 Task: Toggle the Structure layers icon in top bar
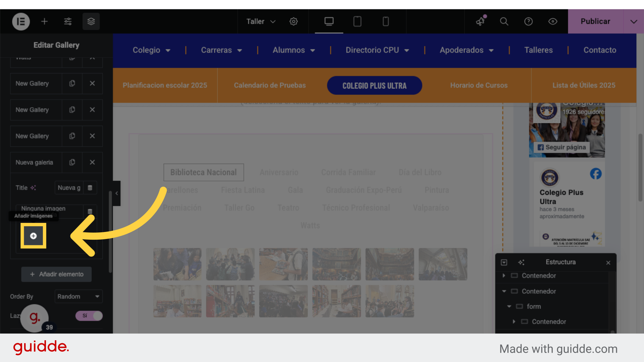click(91, 21)
